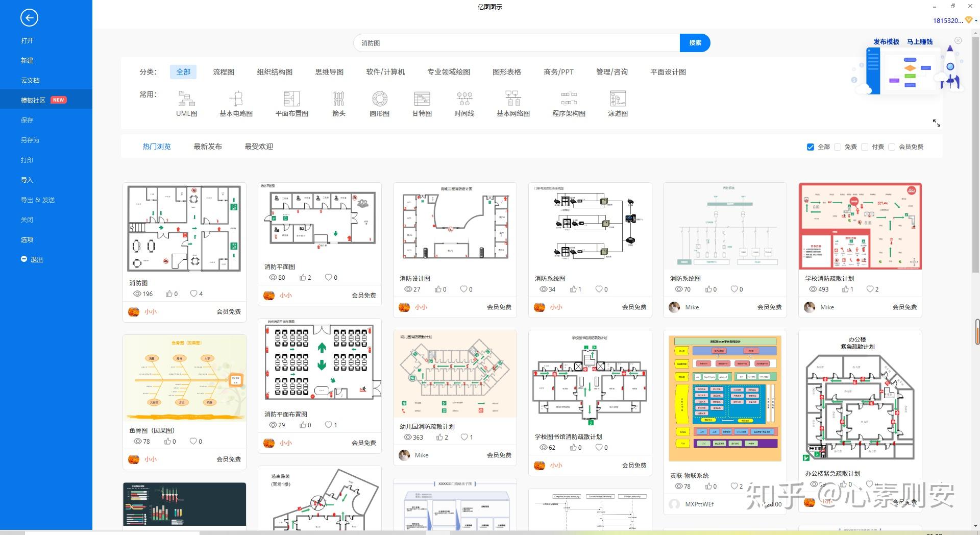Enable the 会员免费 filter checkbox
The image size is (980, 535).
tap(891, 147)
